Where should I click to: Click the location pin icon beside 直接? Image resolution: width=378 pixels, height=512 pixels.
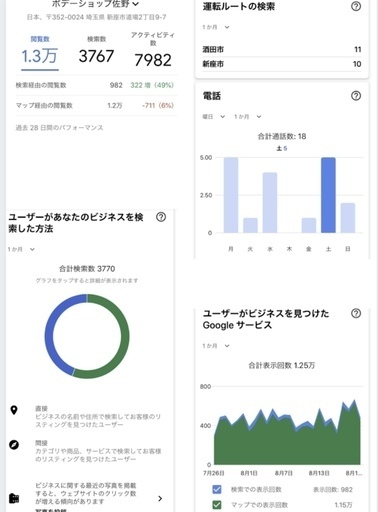pyautogui.click(x=14, y=410)
